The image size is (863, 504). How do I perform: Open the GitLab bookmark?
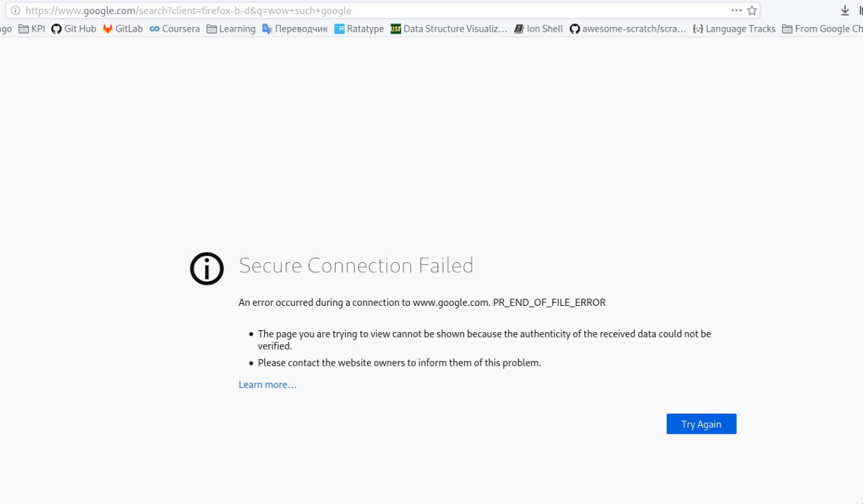pyautogui.click(x=123, y=29)
